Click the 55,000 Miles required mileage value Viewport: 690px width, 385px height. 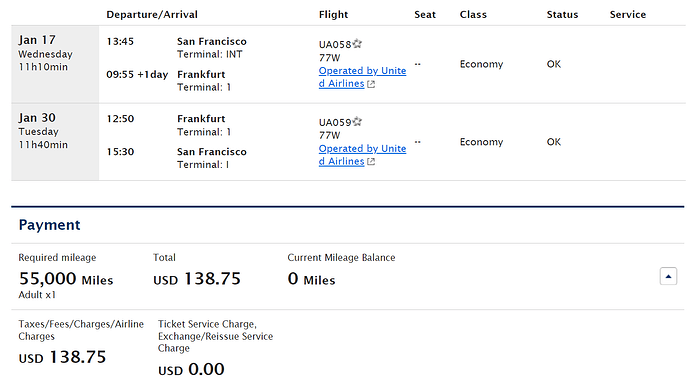pos(66,279)
